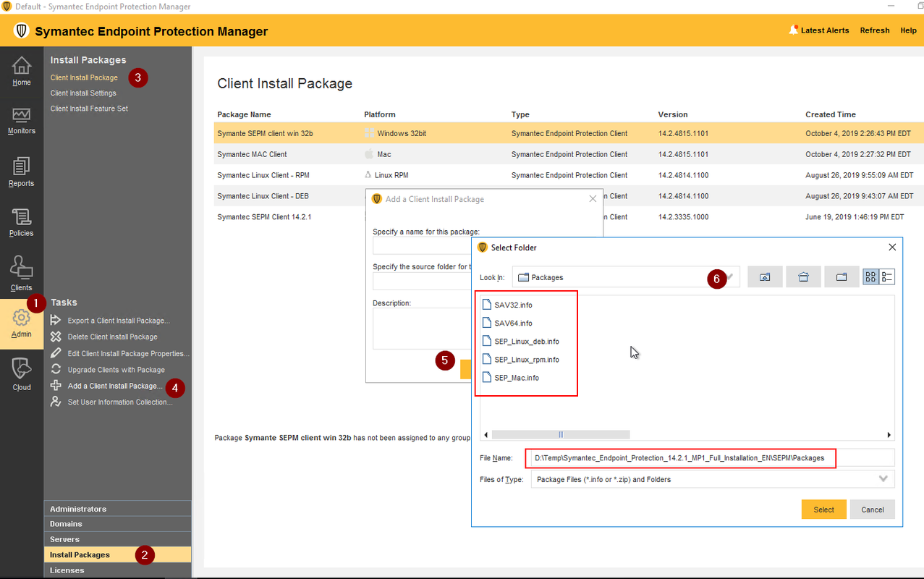
Task: Click Set User Information Collection task
Action: coord(120,402)
